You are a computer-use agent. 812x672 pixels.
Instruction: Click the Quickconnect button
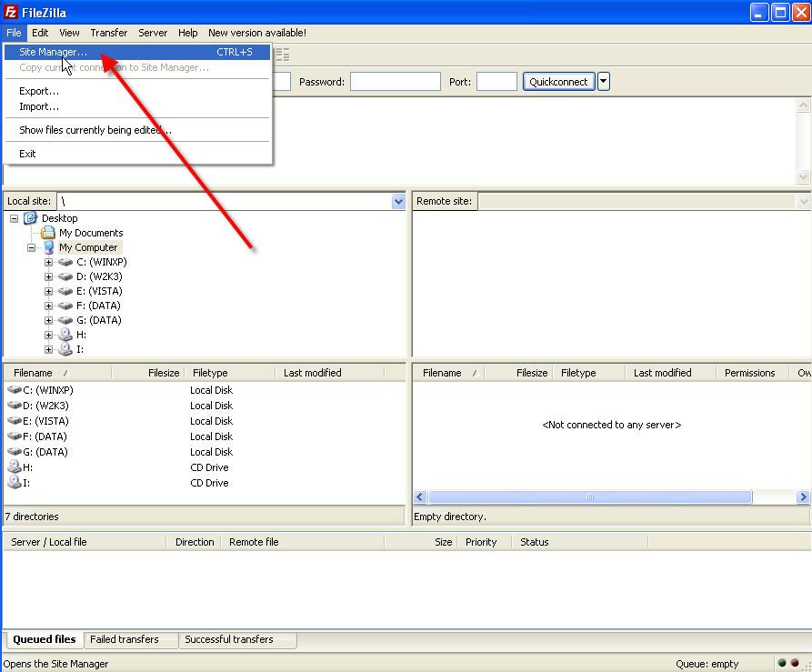[x=558, y=82]
